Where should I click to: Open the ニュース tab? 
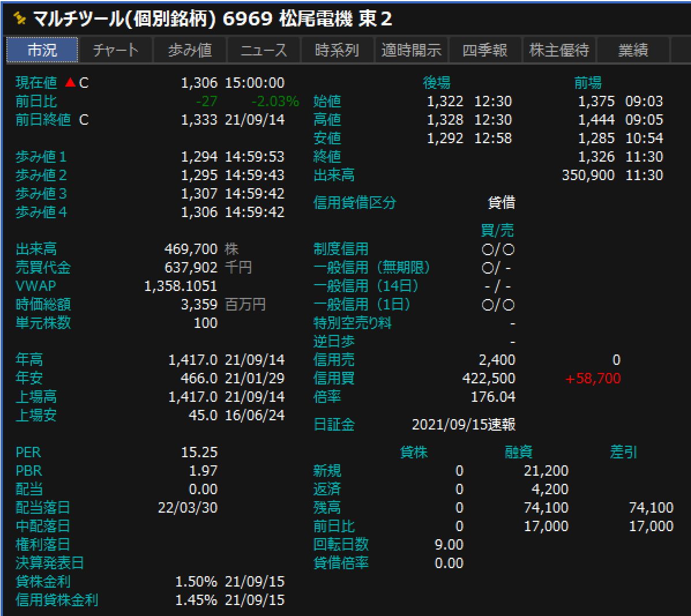[264, 50]
